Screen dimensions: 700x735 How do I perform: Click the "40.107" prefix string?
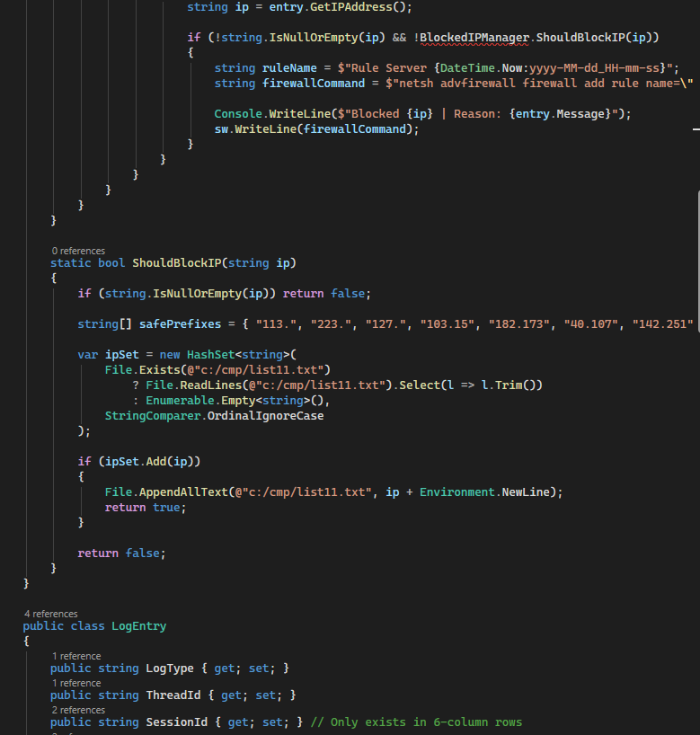coord(591,323)
